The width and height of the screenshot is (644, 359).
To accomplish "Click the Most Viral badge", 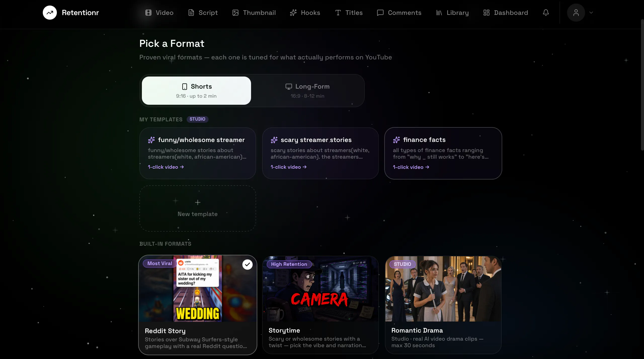I will coord(160,264).
